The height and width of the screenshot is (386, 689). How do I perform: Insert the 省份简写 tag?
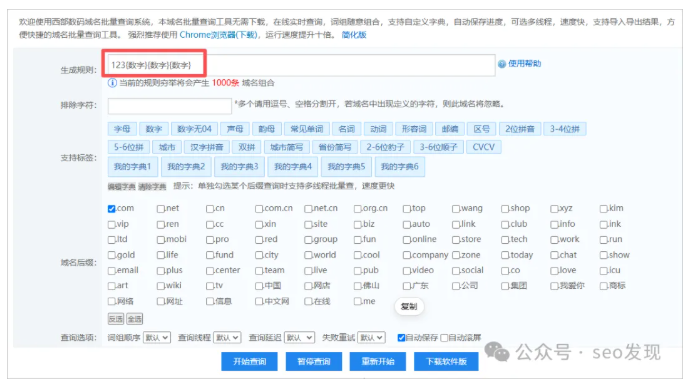(x=335, y=147)
